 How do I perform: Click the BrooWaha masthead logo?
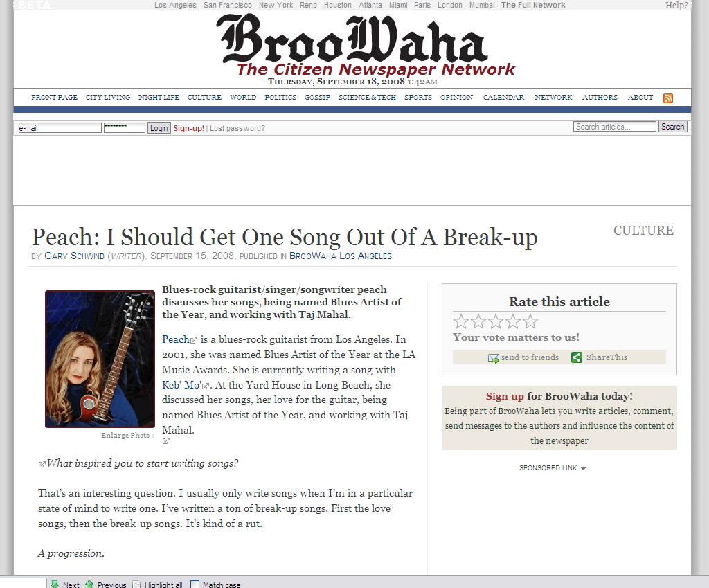point(352,39)
